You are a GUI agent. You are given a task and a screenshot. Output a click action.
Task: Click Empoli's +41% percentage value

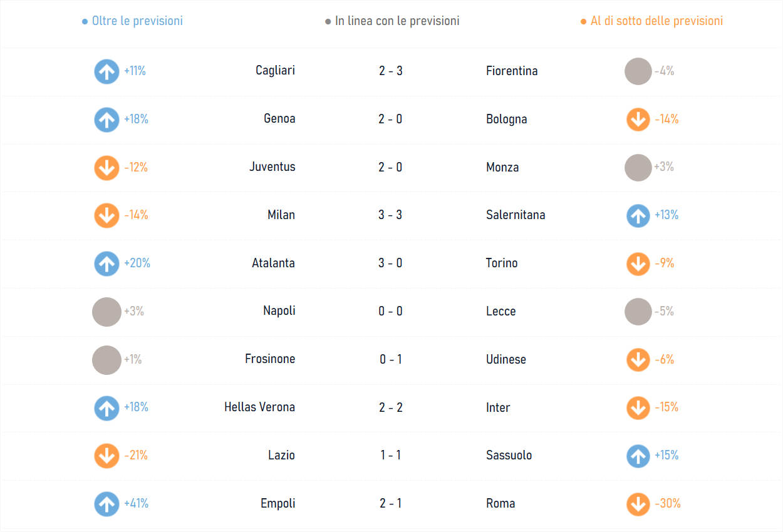(x=136, y=504)
